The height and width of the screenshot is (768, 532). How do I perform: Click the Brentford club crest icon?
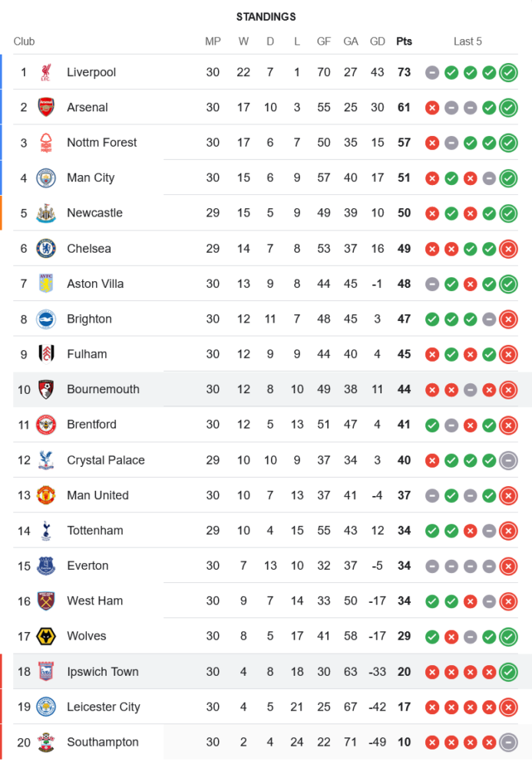click(46, 425)
